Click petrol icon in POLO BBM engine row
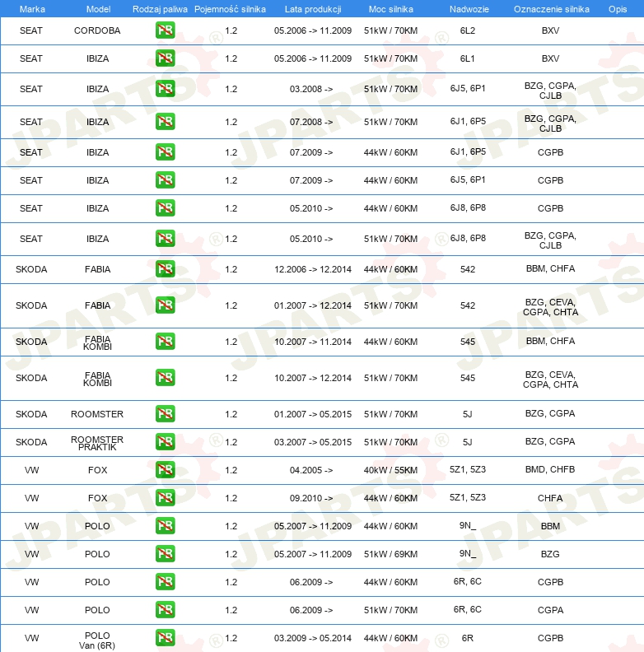The image size is (644, 652). point(166,525)
